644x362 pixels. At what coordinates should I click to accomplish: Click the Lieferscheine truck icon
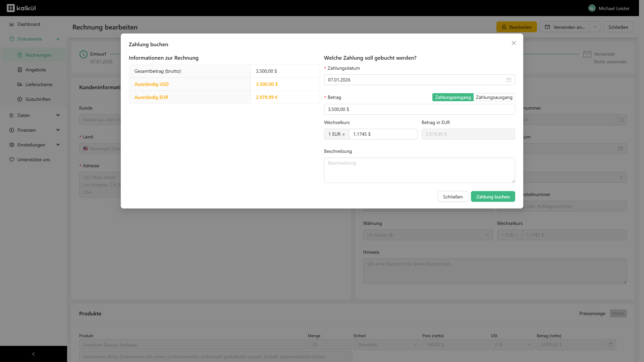point(20,84)
